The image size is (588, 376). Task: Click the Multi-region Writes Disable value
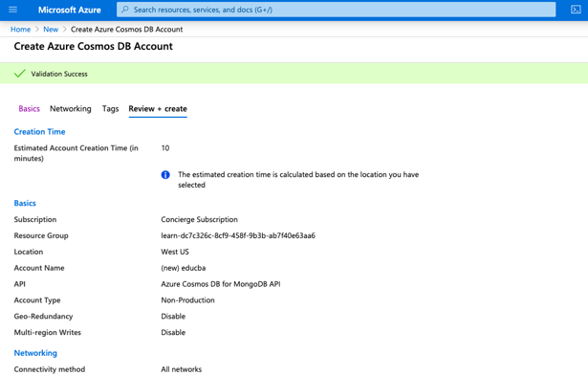(173, 333)
